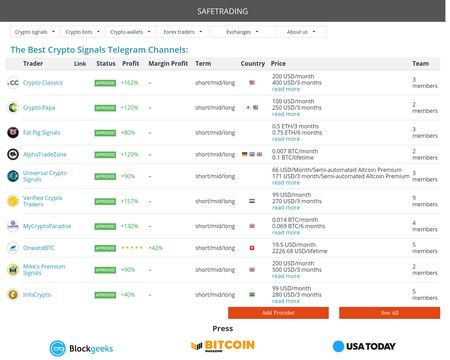Open the Universal Crypto Signals link
The width and height of the screenshot is (450, 360).
coord(45,176)
